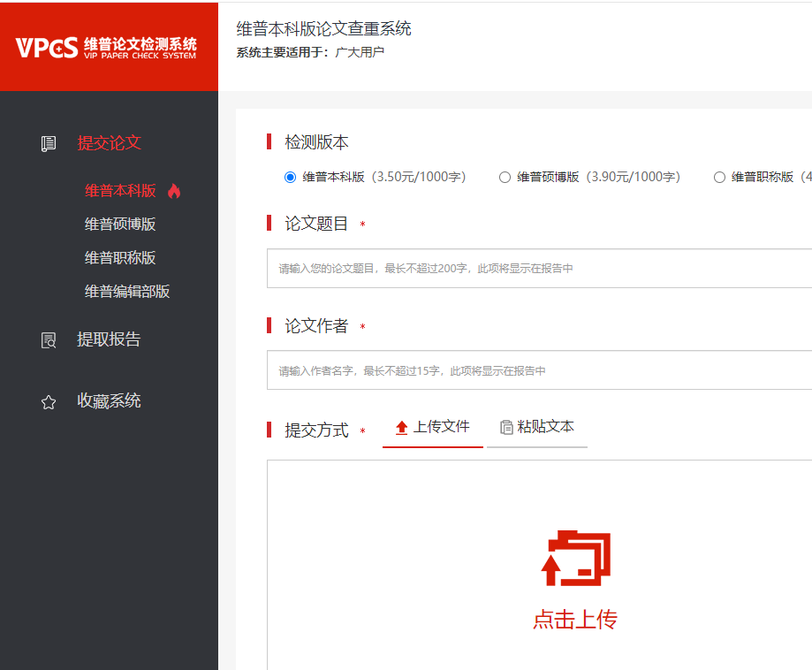Go to 维普硕博版 in sidebar submenu

pyautogui.click(x=120, y=225)
